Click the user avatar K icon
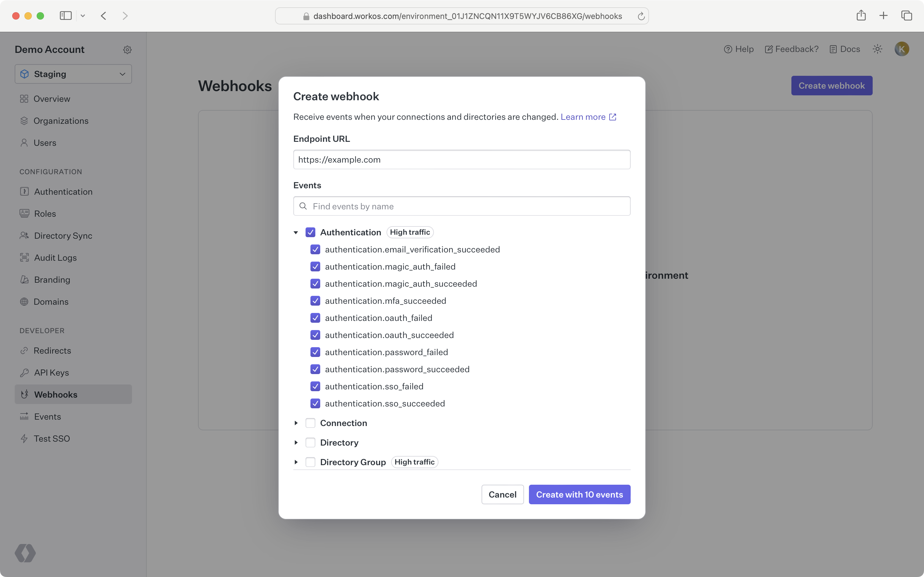924x577 pixels. click(x=901, y=49)
